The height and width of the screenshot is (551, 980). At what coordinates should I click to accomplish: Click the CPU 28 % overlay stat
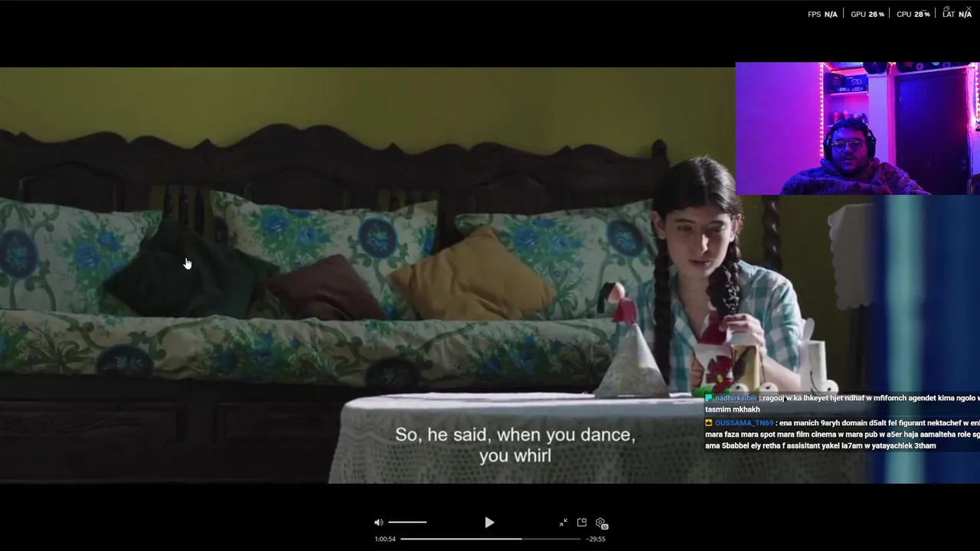coord(913,14)
